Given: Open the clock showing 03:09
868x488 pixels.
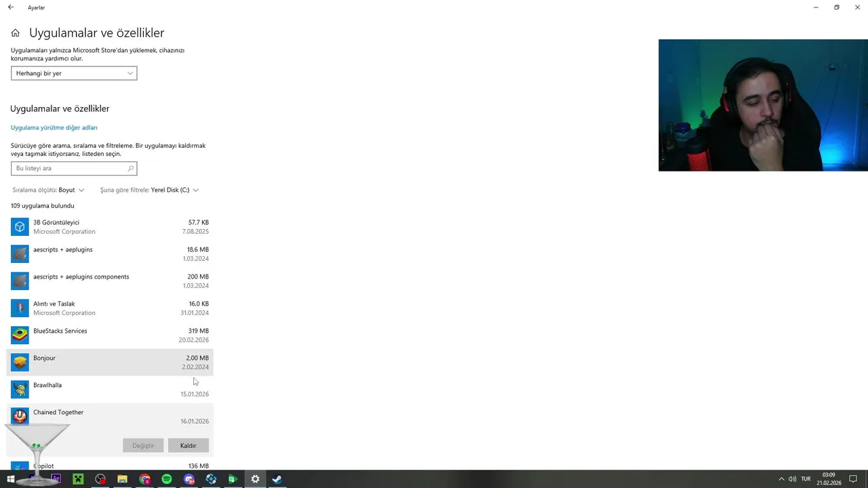Looking at the screenshot, I should coord(829,479).
